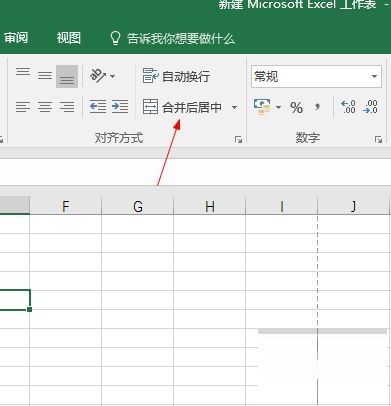Toggle bottom align icon
The height and width of the screenshot is (406, 391).
pos(67,76)
